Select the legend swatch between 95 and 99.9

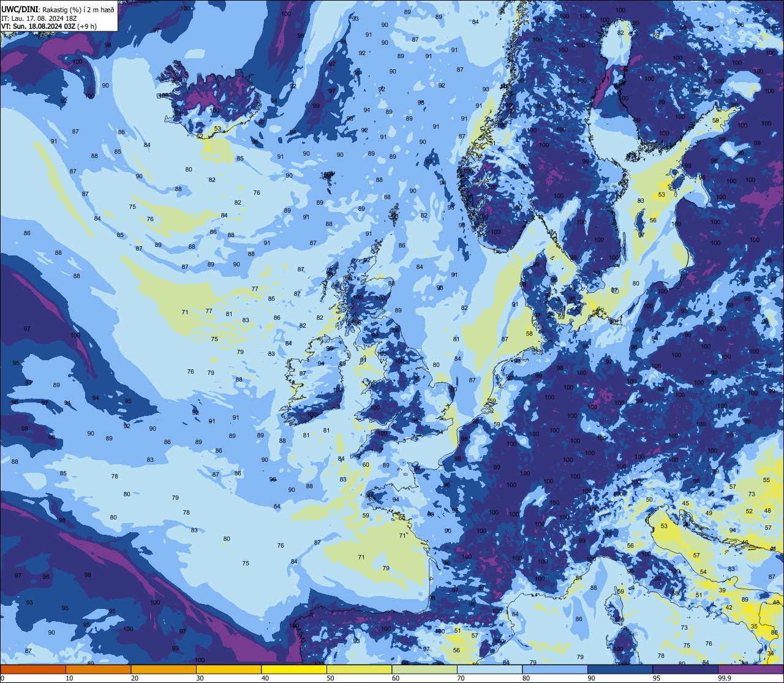click(x=685, y=669)
